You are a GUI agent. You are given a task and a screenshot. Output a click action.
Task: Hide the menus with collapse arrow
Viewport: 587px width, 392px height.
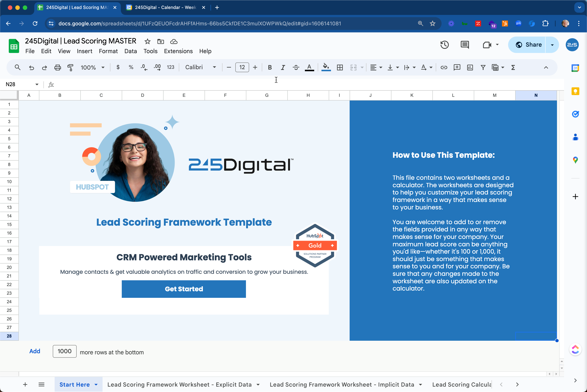point(546,68)
